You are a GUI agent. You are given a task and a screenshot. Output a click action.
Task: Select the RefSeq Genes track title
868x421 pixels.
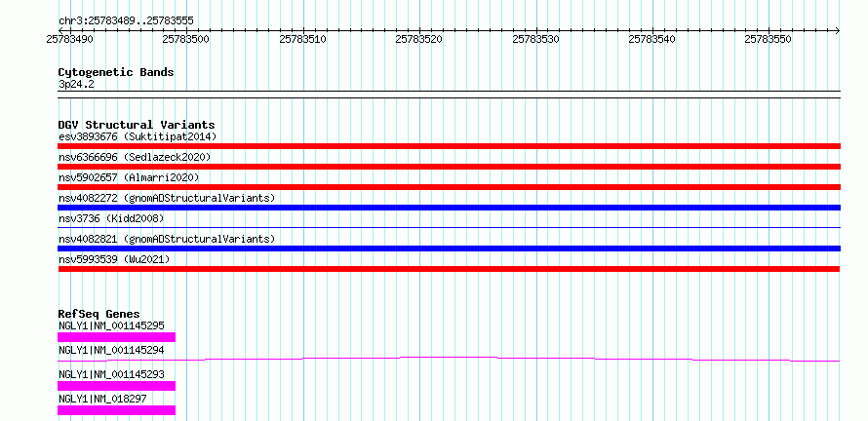coord(99,314)
